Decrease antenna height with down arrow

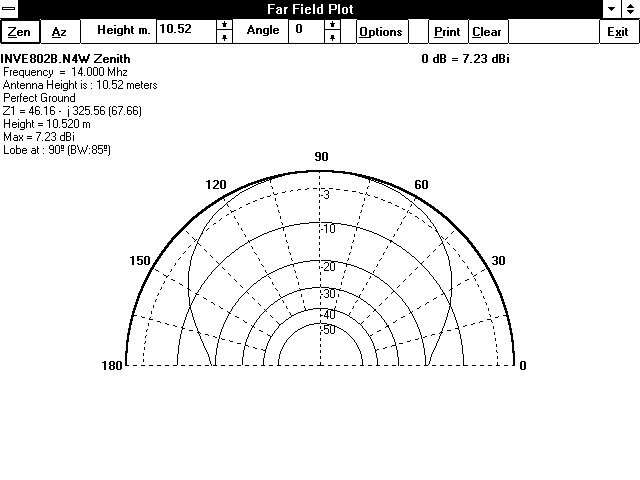point(224,37)
